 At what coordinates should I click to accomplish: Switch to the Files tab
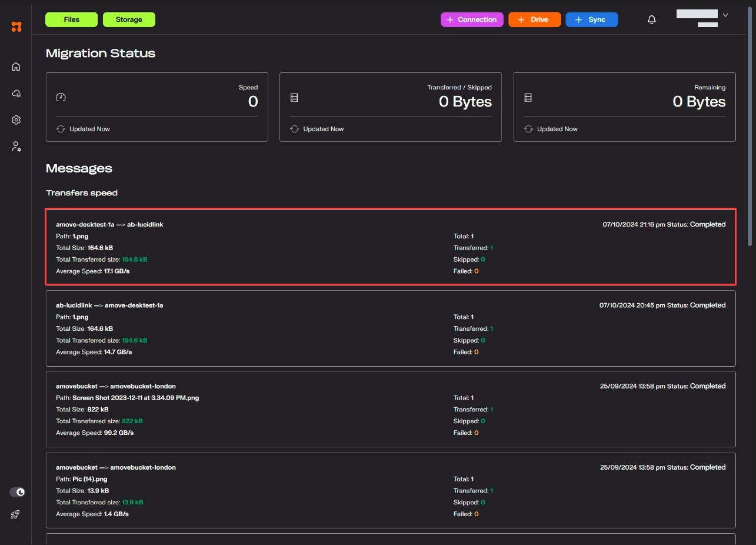pos(71,20)
